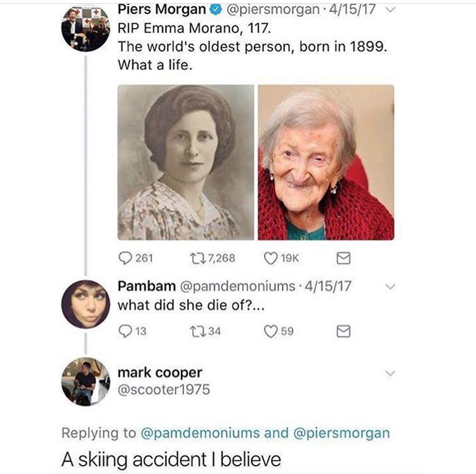Open the chevron menu on mark cooper's tweet
The image size is (476, 474).
point(390,373)
